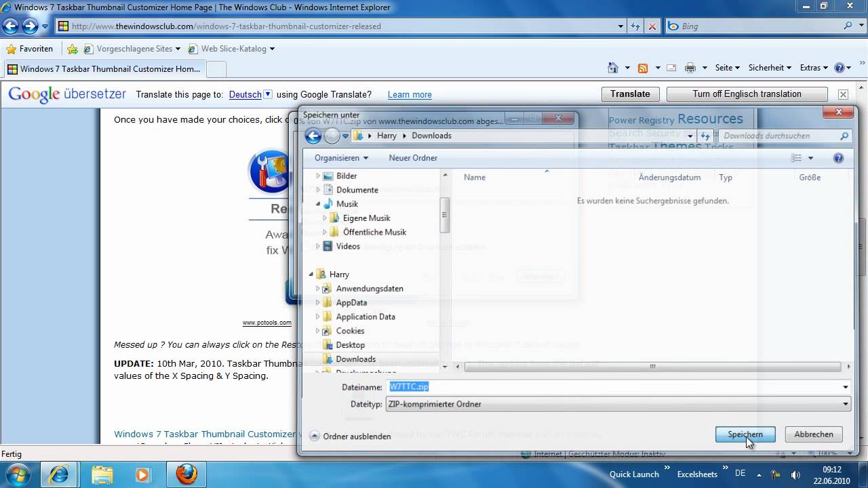Screen dimensions: 868x488
Task: Click the Speichern button
Action: click(745, 434)
